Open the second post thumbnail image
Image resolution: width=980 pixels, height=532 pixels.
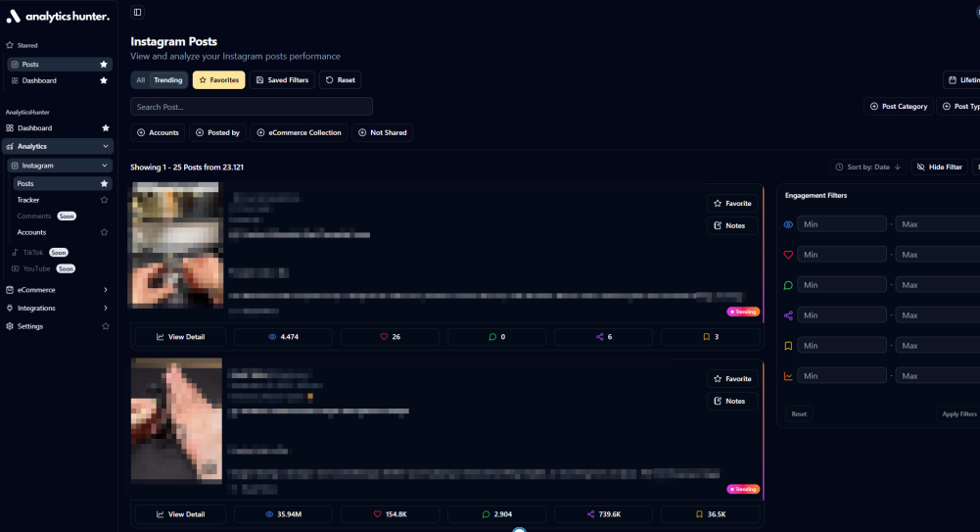pyautogui.click(x=176, y=420)
